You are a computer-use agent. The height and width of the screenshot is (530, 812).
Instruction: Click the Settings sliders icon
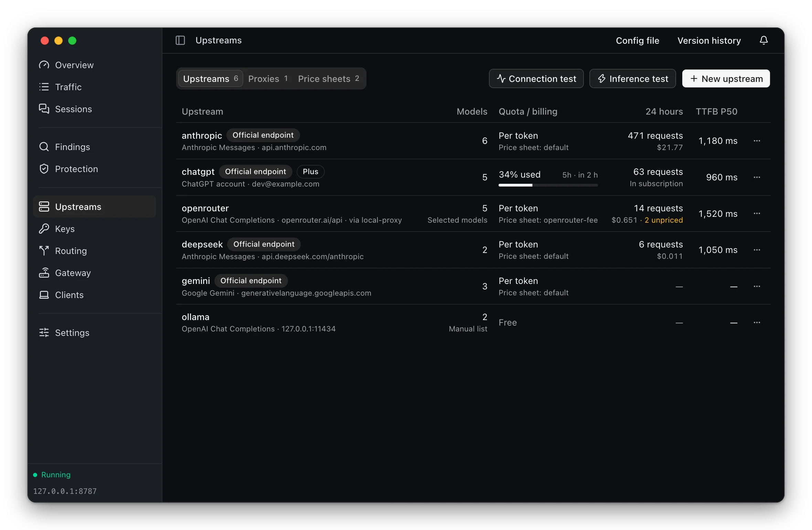click(x=44, y=333)
